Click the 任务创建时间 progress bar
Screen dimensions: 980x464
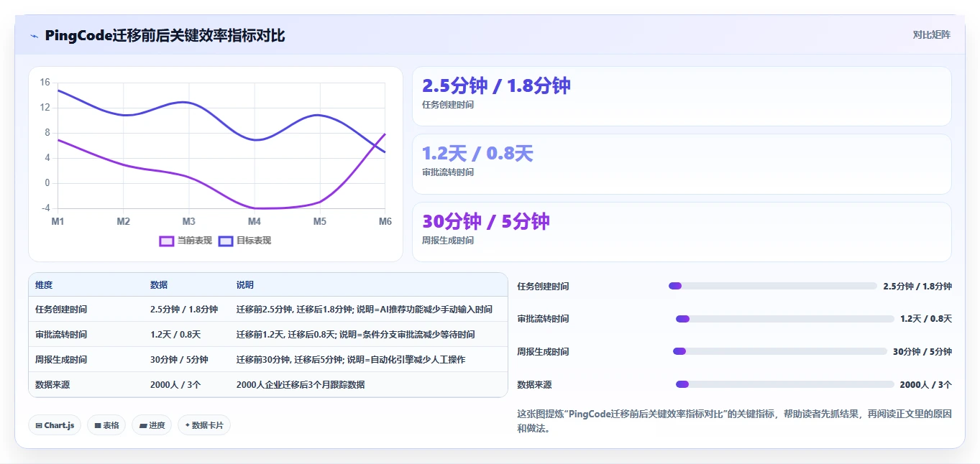(x=773, y=286)
